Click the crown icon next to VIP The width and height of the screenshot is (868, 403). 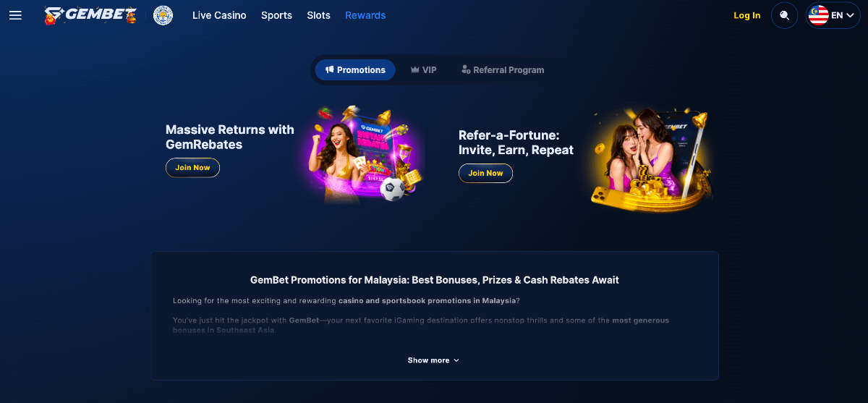click(x=414, y=70)
